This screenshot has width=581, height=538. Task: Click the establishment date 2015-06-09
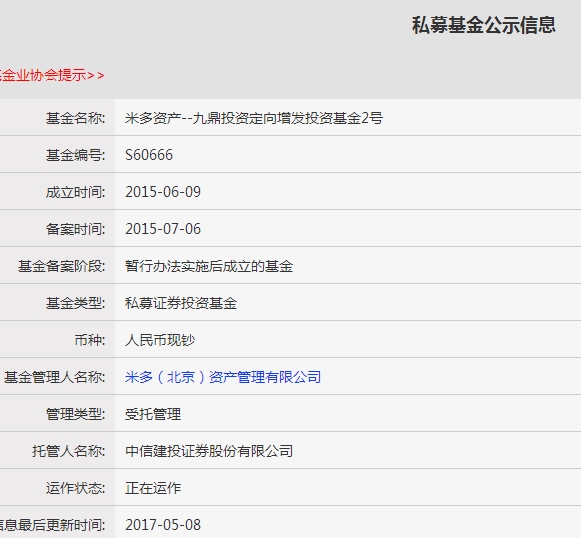click(x=163, y=192)
